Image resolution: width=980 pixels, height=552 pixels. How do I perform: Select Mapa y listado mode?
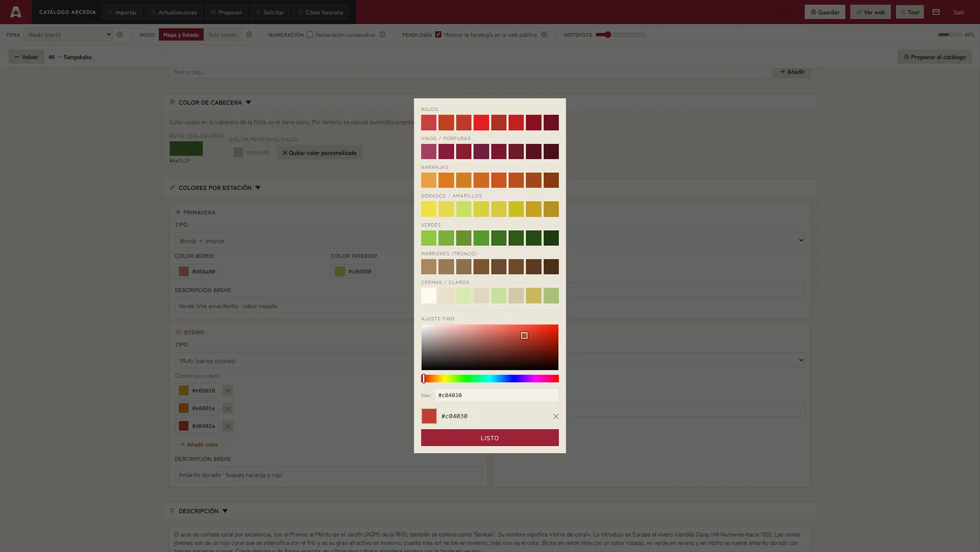click(x=181, y=35)
